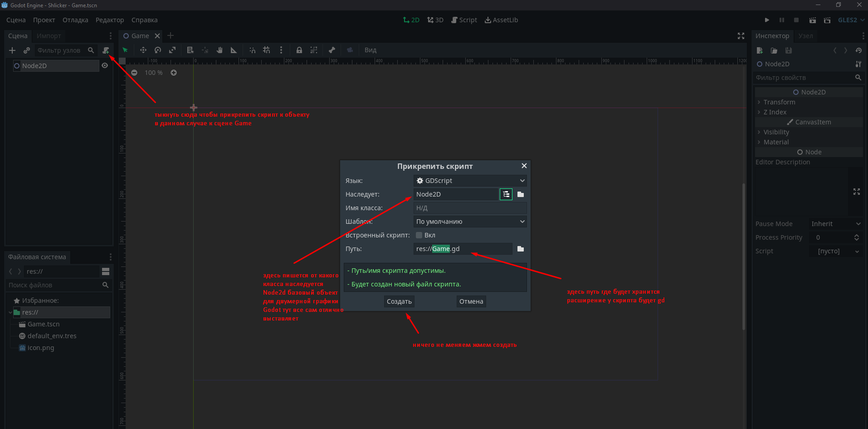
Task: Click the Создать button
Action: (399, 301)
